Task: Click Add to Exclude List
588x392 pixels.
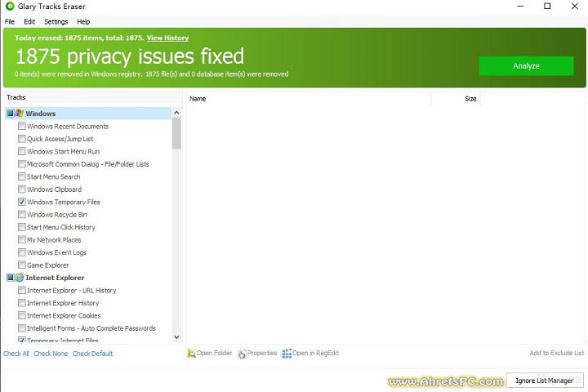Action: click(557, 353)
